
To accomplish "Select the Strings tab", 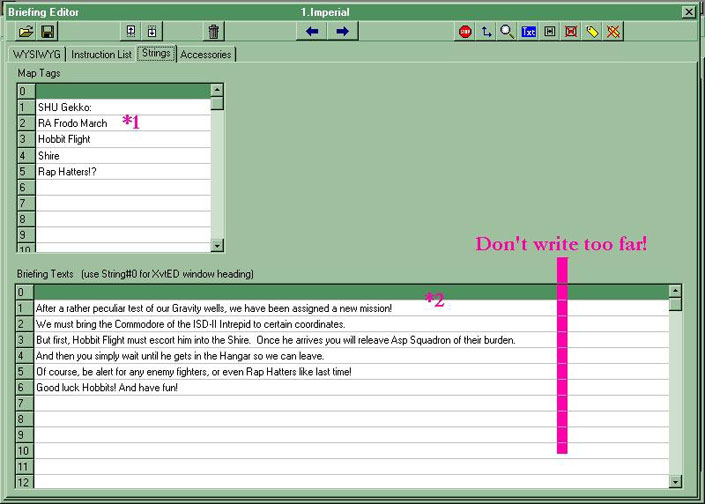I will point(156,53).
